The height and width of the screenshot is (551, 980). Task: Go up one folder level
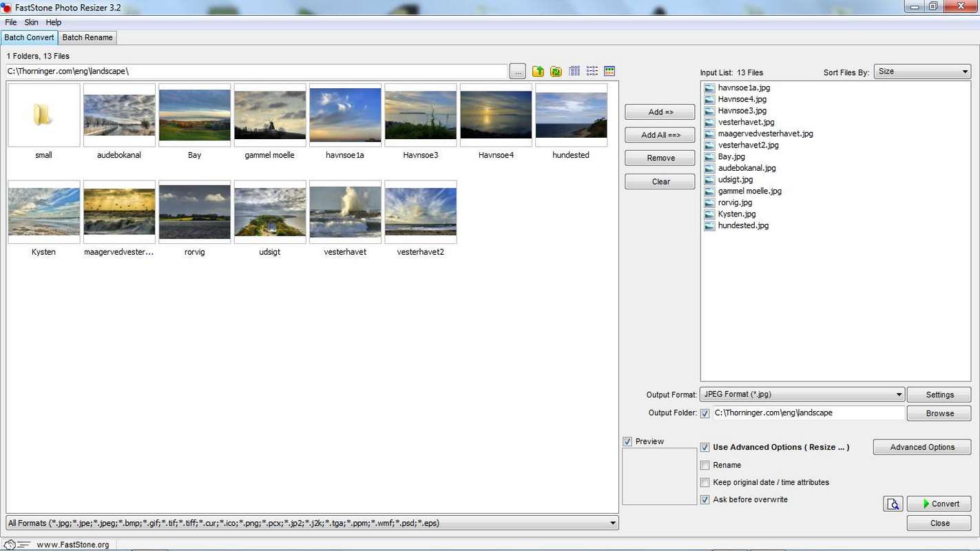[538, 72]
